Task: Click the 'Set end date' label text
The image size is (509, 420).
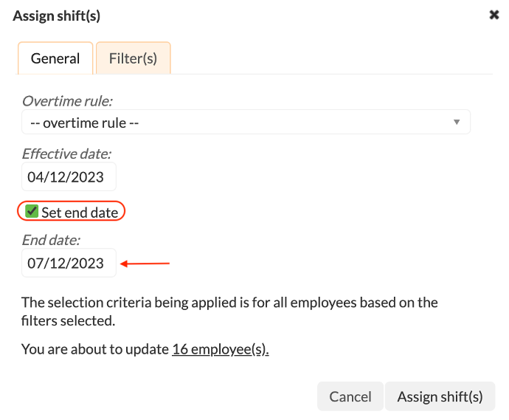Action: pos(80,213)
